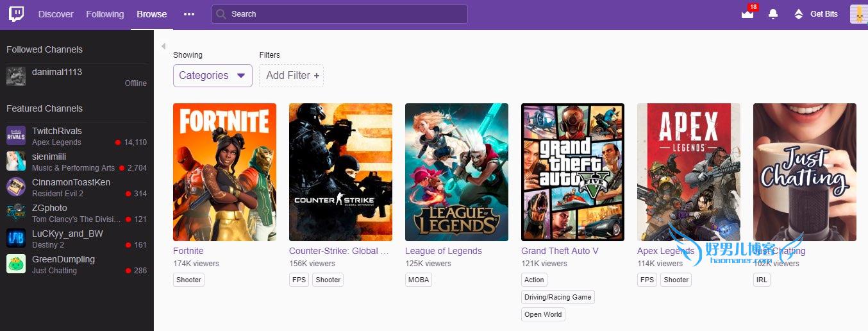Open the Prime loot crown icon
Screen dimensions: 868x331
(747, 14)
